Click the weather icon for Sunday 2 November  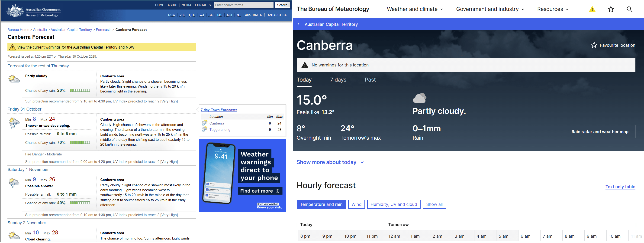click(x=14, y=235)
